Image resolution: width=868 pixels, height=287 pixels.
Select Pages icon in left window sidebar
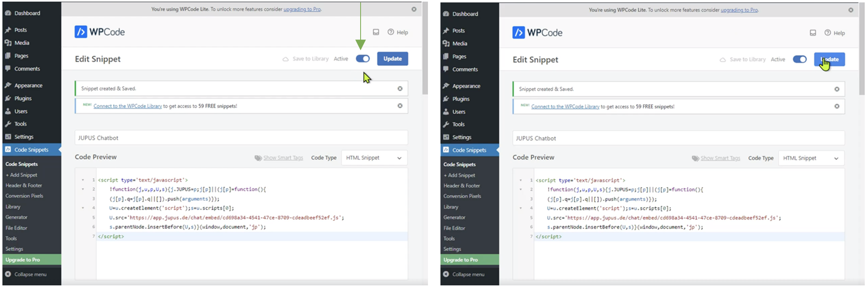(8, 56)
